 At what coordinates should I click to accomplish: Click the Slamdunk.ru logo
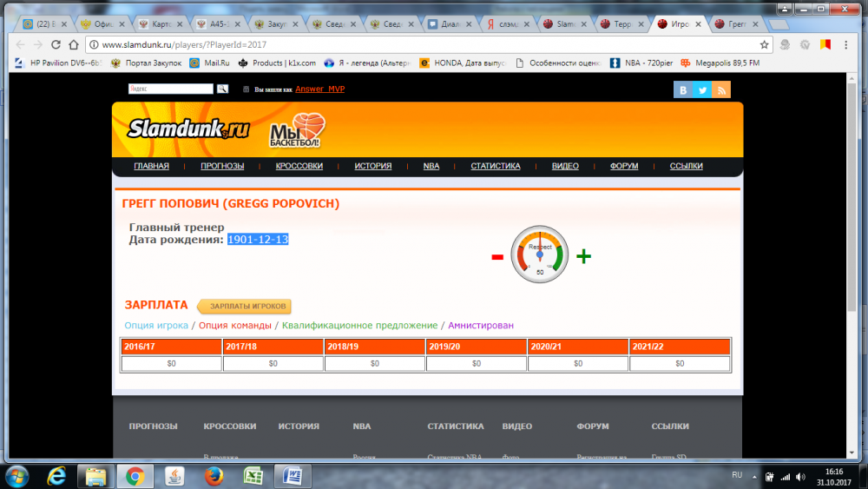point(188,130)
